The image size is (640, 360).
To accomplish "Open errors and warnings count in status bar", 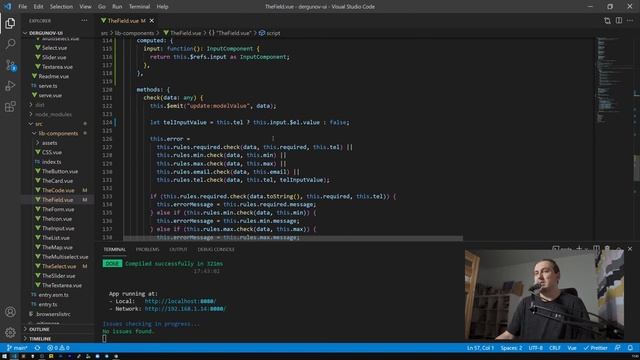I will pos(58,348).
